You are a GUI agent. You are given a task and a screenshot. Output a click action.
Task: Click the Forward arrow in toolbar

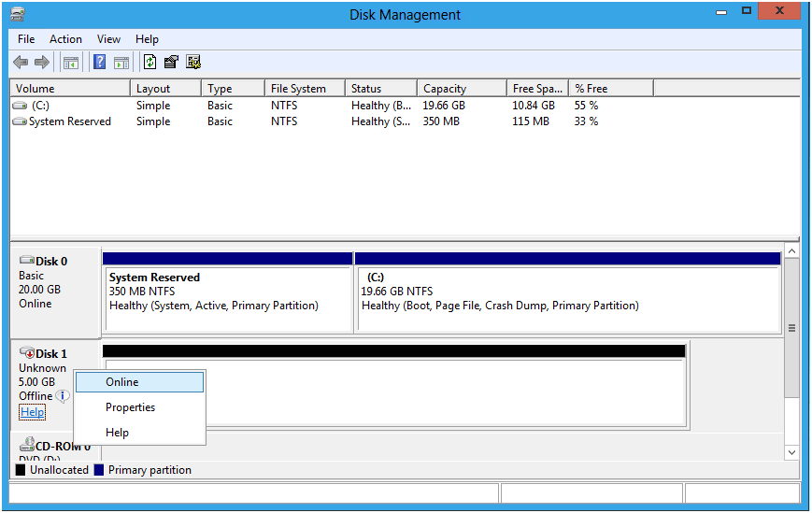tap(42, 63)
